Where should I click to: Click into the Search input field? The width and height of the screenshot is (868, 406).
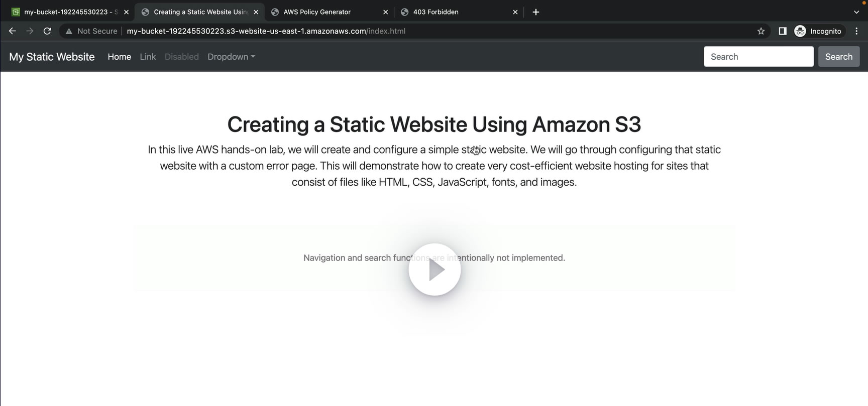(758, 57)
